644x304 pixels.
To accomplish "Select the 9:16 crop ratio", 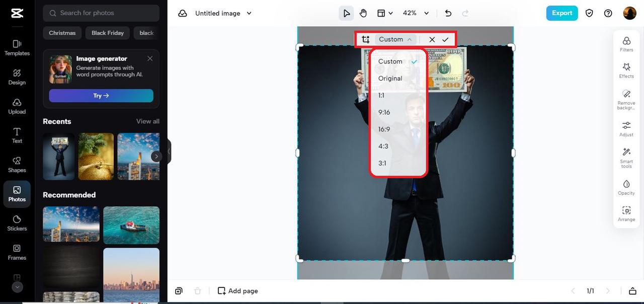I will tap(398, 112).
